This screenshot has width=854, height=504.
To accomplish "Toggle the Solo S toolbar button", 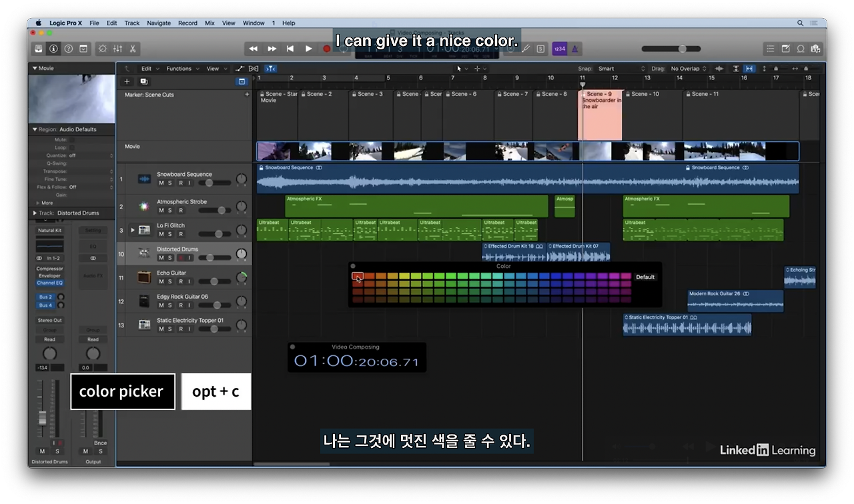I will click(540, 49).
